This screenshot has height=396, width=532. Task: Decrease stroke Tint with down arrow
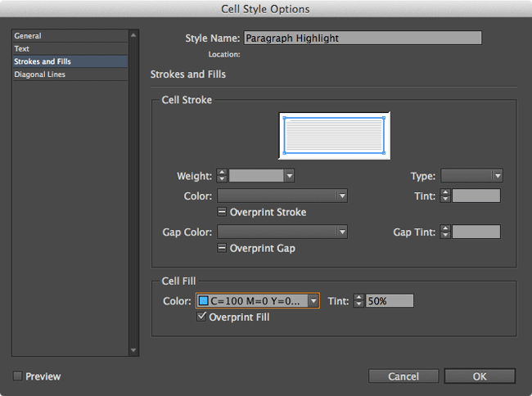445,199
